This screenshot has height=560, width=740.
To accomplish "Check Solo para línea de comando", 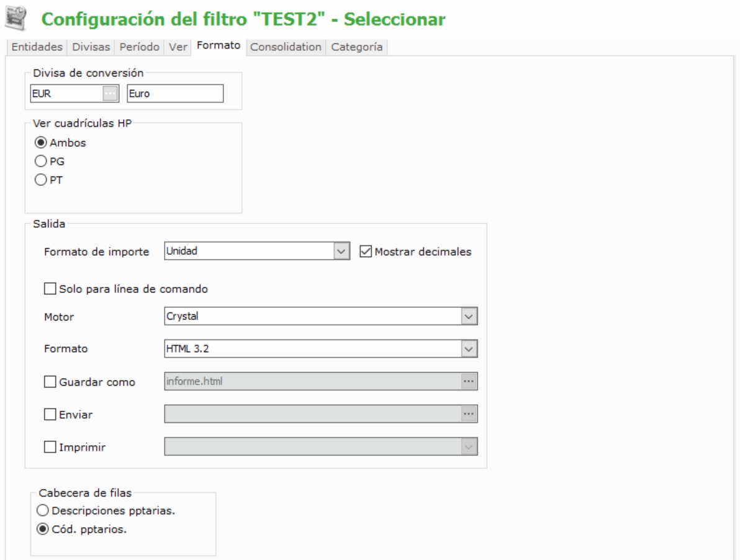I will click(x=50, y=288).
